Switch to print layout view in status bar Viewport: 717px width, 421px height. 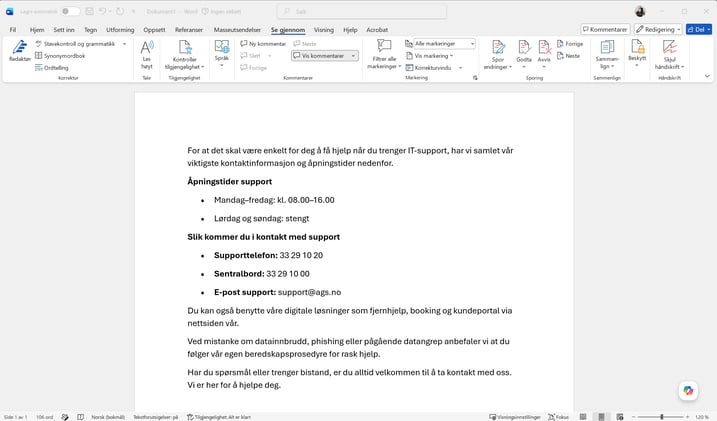click(601, 417)
